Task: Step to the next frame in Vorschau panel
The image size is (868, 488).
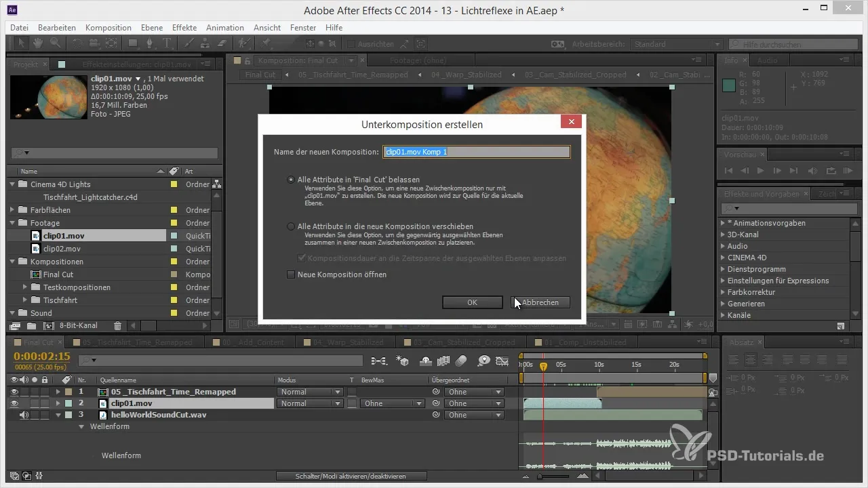Action: click(x=777, y=170)
